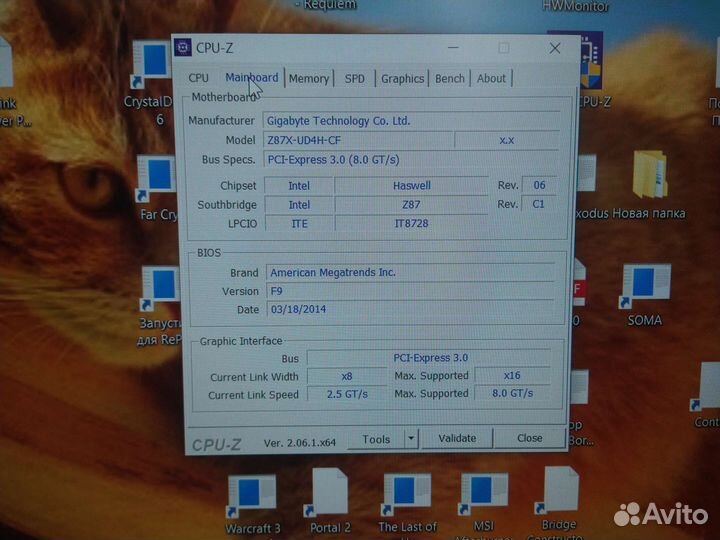The image size is (720, 540).
Task: Select the HWMonitor desktop label
Action: click(575, 6)
